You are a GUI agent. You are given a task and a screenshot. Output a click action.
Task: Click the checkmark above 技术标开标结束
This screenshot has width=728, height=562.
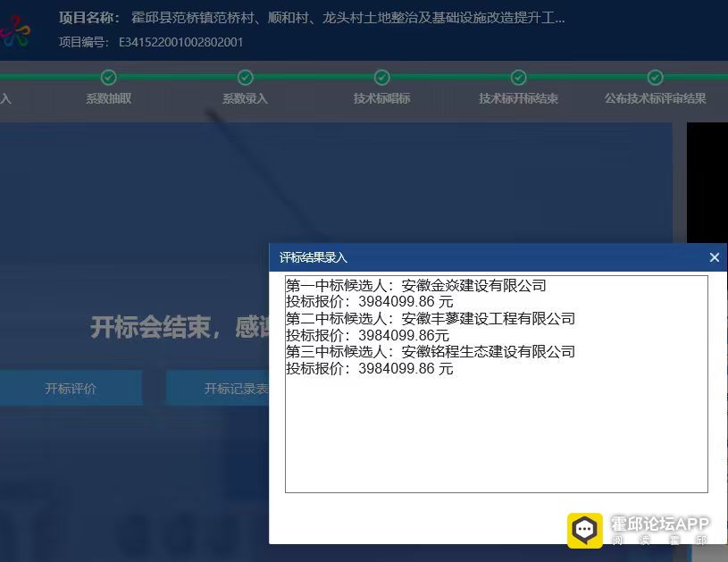click(x=518, y=78)
